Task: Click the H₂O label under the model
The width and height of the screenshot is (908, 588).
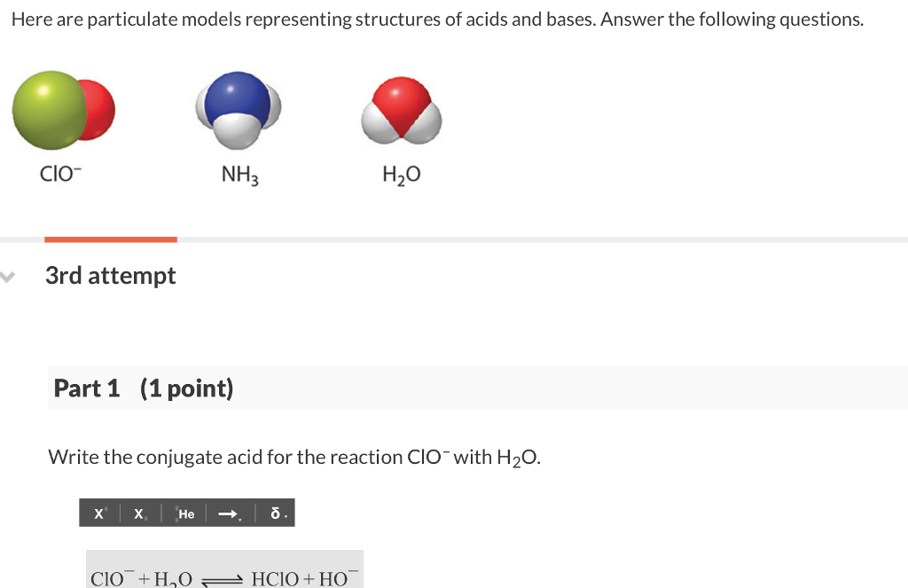Action: coord(401,174)
